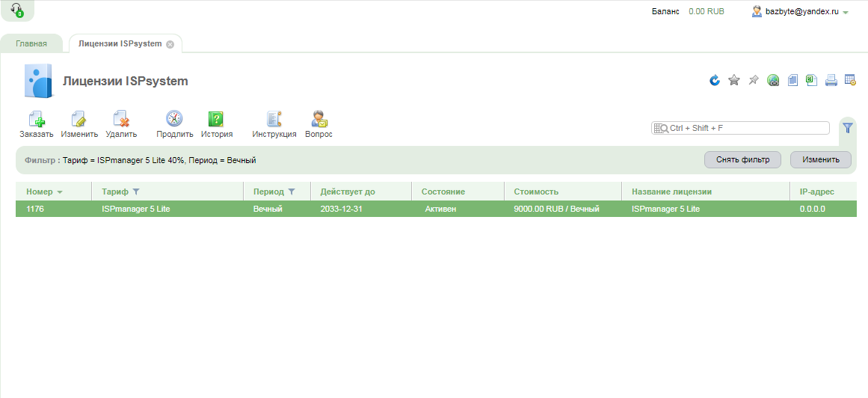
Task: Click Заказать to order a license
Action: tap(37, 124)
